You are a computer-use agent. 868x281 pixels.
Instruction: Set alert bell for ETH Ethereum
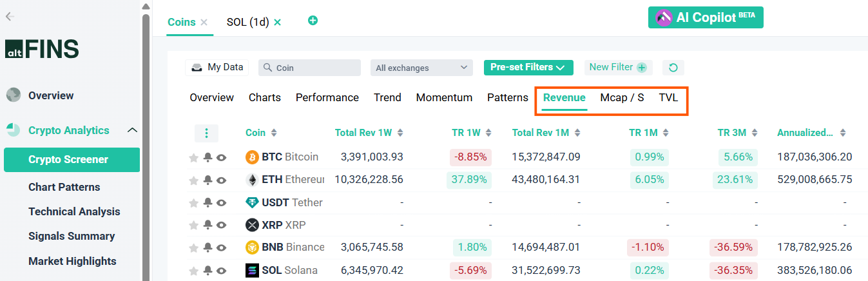point(207,180)
